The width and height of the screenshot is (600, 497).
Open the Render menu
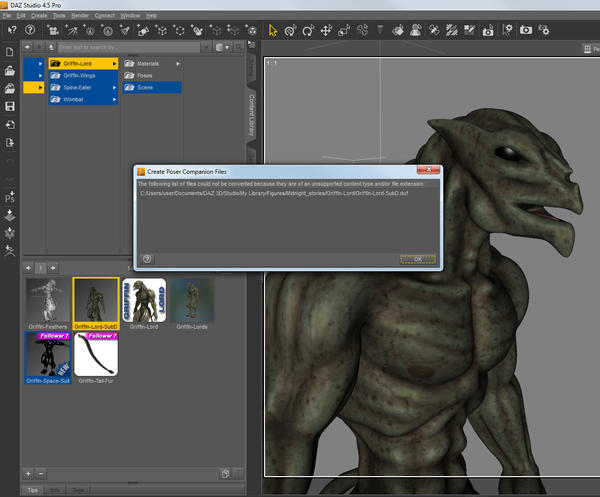(x=80, y=16)
